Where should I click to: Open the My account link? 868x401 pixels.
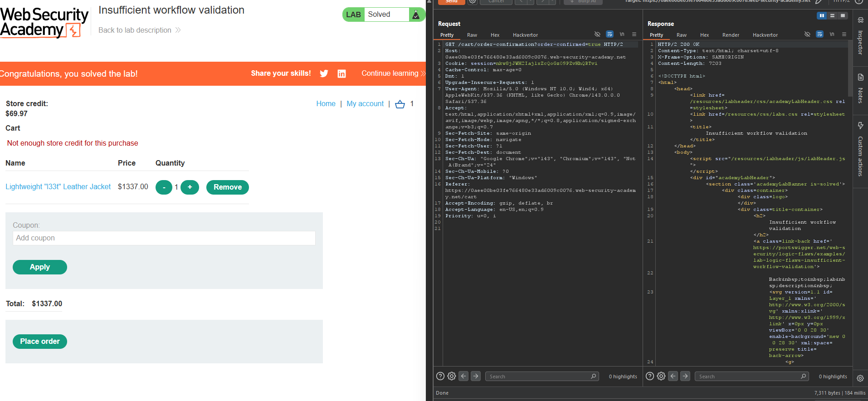click(x=365, y=104)
